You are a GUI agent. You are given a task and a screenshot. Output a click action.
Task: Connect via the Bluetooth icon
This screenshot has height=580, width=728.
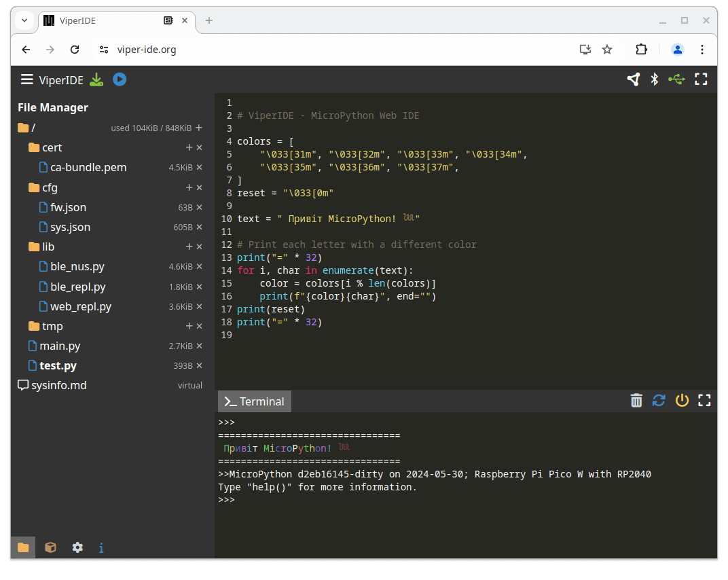[x=655, y=79]
